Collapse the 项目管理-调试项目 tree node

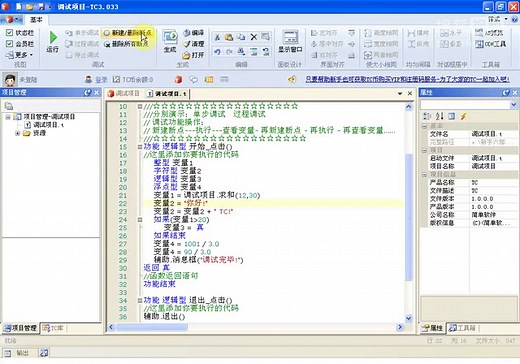click(8, 117)
